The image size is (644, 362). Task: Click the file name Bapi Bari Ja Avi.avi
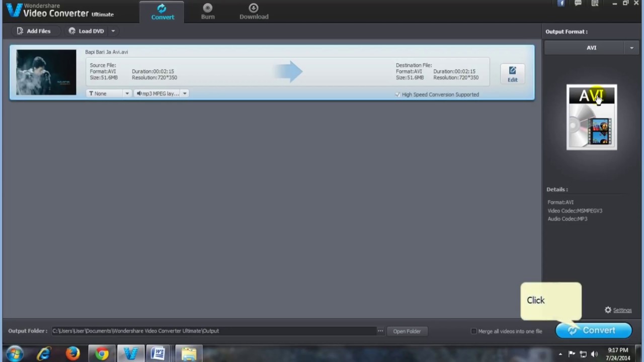tap(107, 52)
